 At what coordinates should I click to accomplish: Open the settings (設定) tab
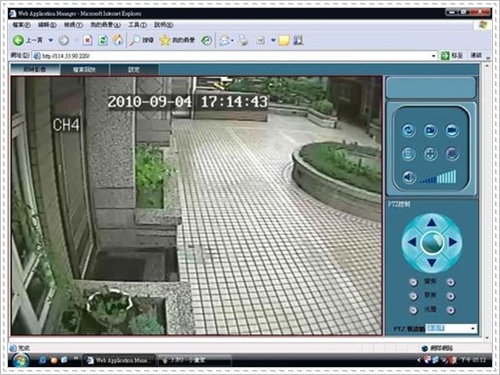click(134, 70)
